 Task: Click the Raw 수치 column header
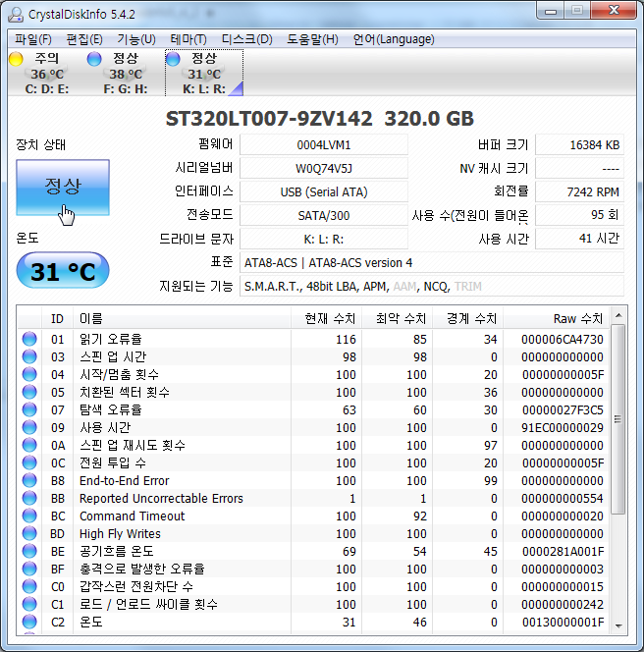(x=557, y=318)
